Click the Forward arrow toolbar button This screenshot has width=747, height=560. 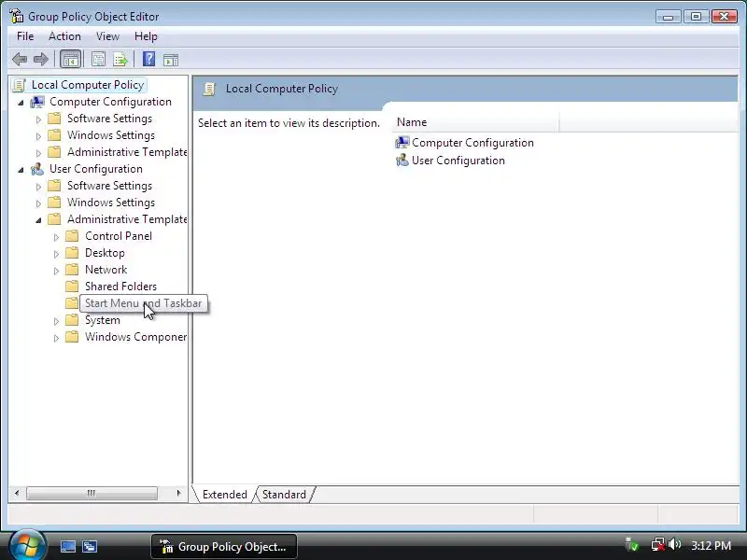coord(41,60)
